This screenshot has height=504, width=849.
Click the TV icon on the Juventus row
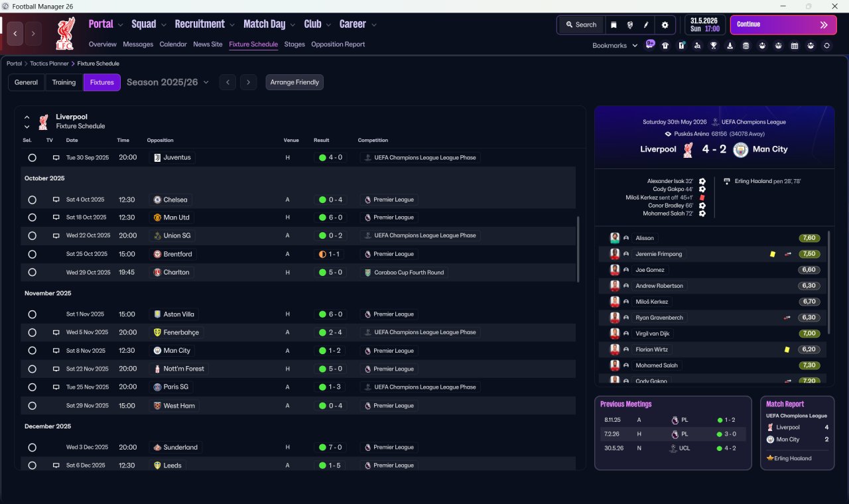point(56,158)
